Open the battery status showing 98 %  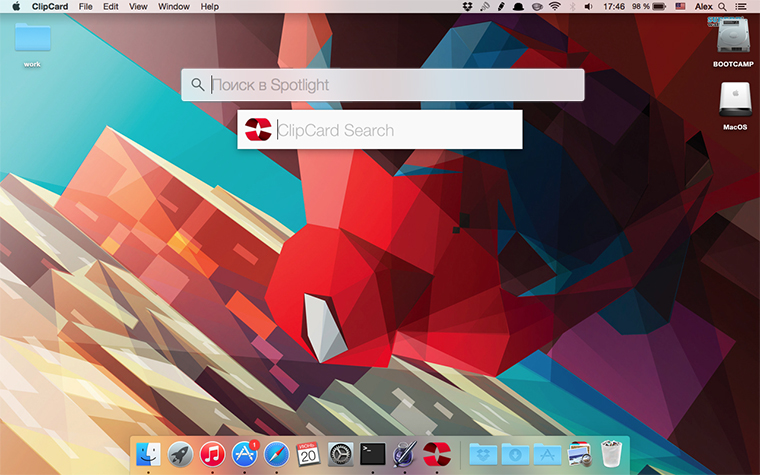pos(649,6)
